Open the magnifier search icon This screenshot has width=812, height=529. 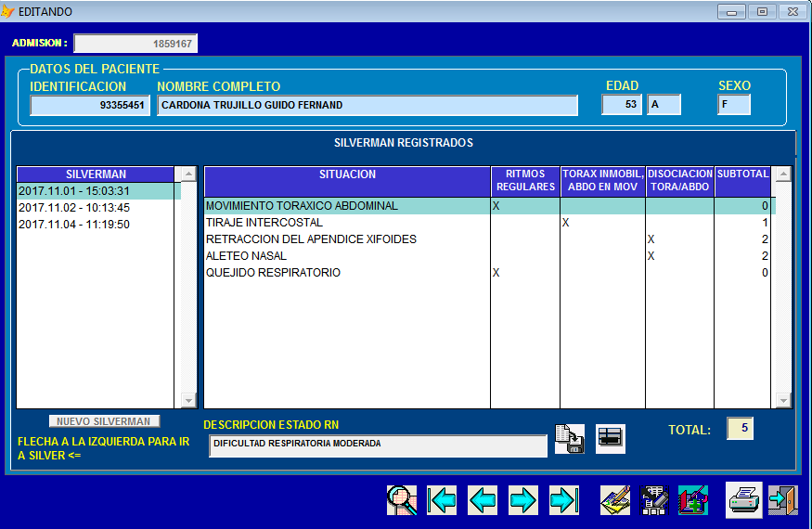pyautogui.click(x=402, y=500)
